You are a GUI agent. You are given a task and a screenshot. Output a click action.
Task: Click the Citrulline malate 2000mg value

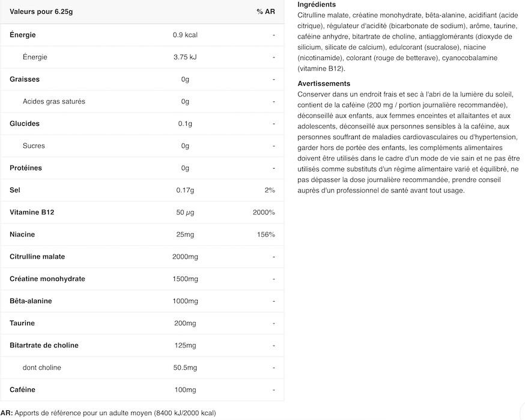185,257
